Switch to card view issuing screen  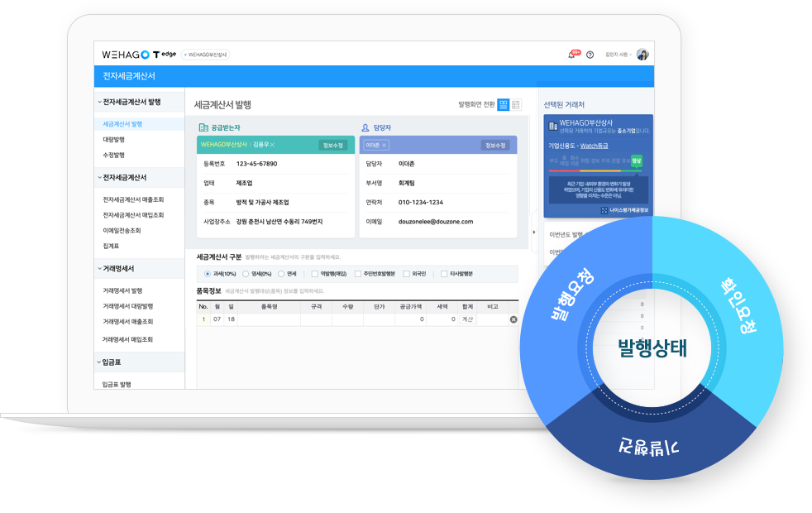click(504, 105)
